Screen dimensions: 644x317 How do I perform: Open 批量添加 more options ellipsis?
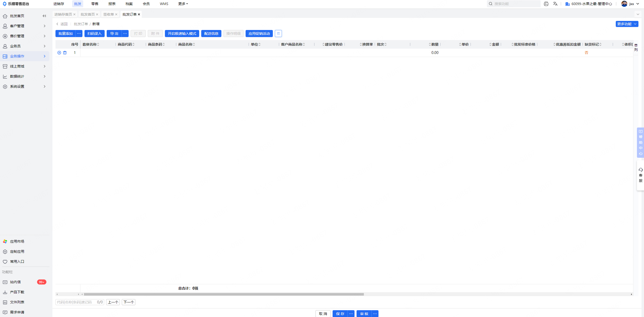tap(79, 34)
